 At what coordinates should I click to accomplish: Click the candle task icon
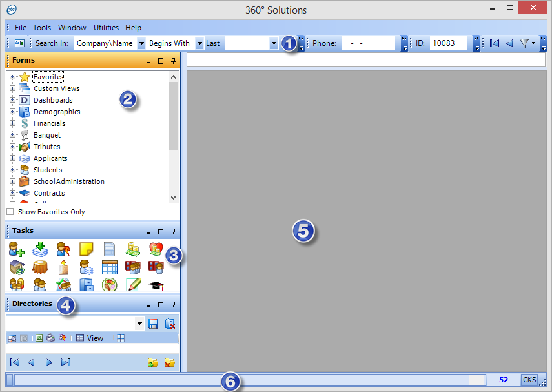click(x=63, y=267)
